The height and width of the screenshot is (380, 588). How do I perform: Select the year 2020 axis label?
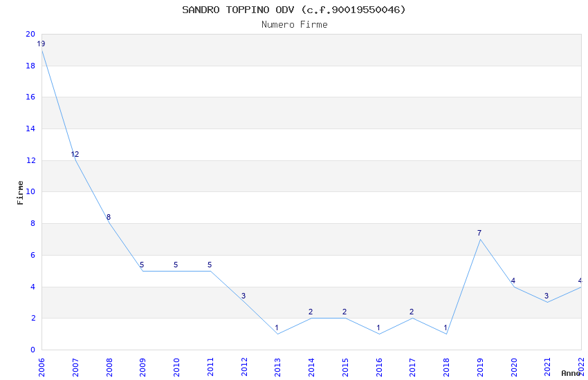click(x=514, y=367)
